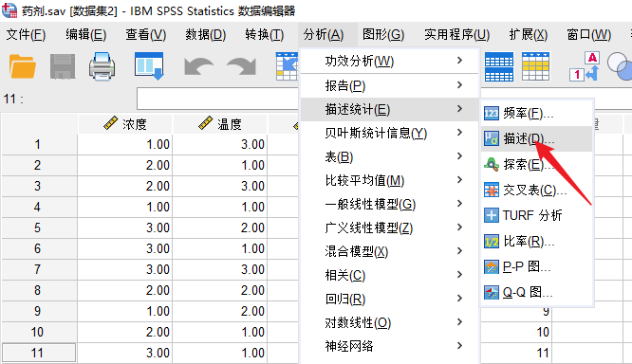Click the recall recent dialogs icon
This screenshot has width=632, height=364.
point(149,66)
